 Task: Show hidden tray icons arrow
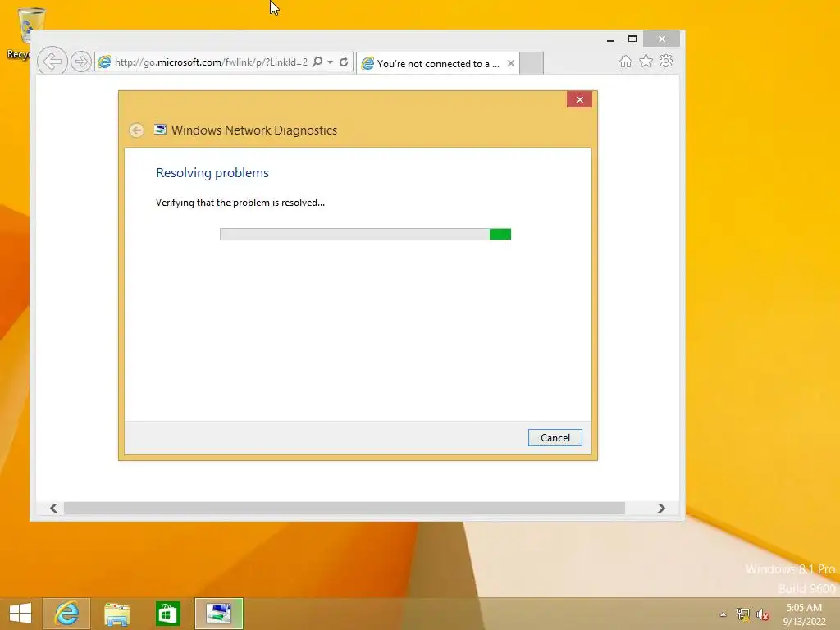(723, 614)
